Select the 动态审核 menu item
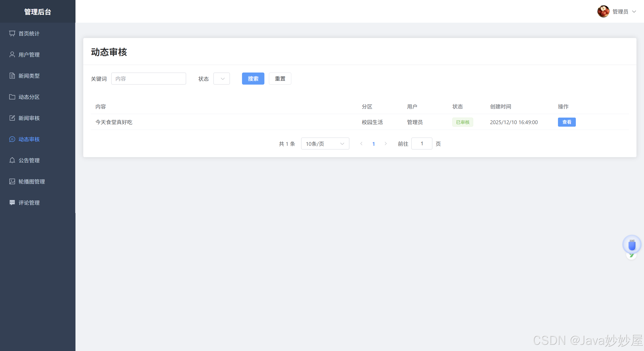This screenshot has width=644, height=351. tap(29, 139)
